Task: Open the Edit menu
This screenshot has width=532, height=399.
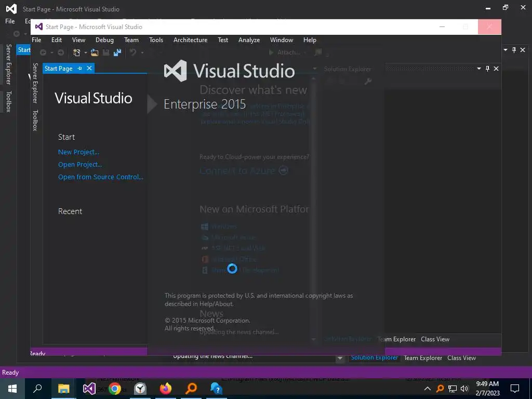Action: click(x=57, y=40)
